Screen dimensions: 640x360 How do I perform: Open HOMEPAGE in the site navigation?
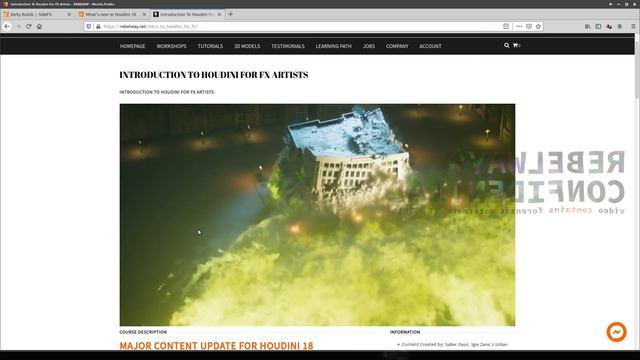(133, 46)
